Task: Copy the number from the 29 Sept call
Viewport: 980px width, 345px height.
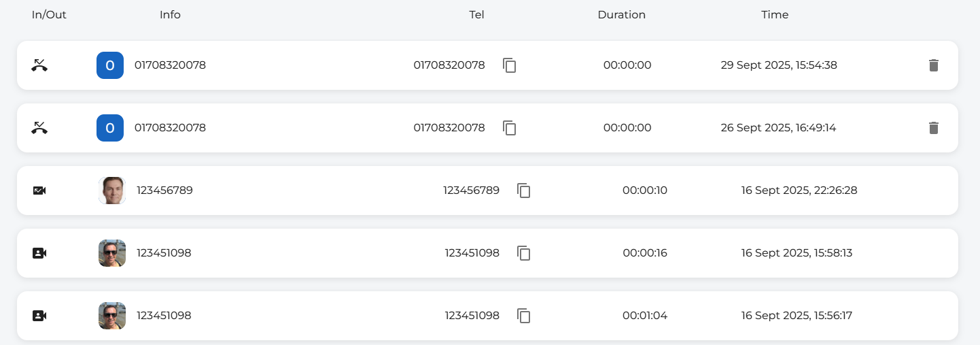Action: tap(510, 65)
